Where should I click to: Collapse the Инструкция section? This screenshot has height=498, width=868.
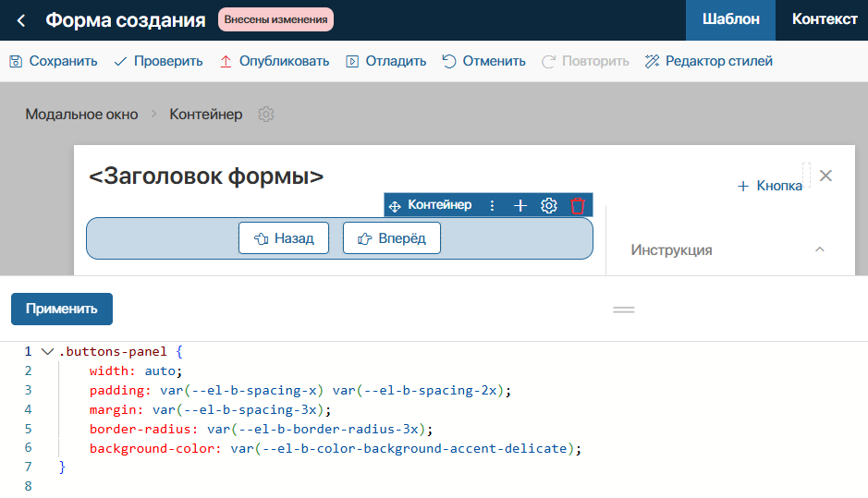pos(819,249)
